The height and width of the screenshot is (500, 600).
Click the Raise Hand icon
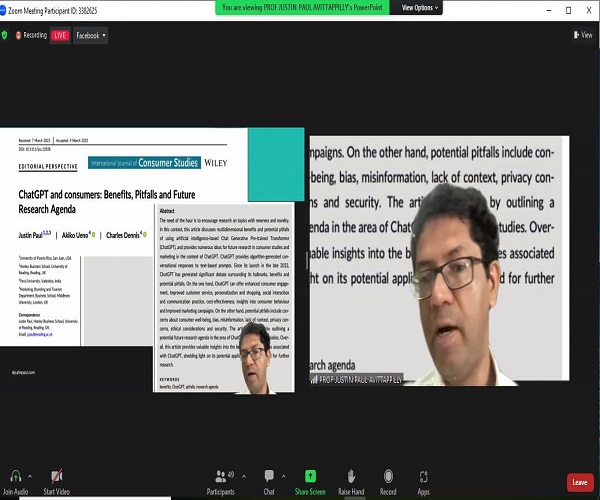click(x=351, y=476)
